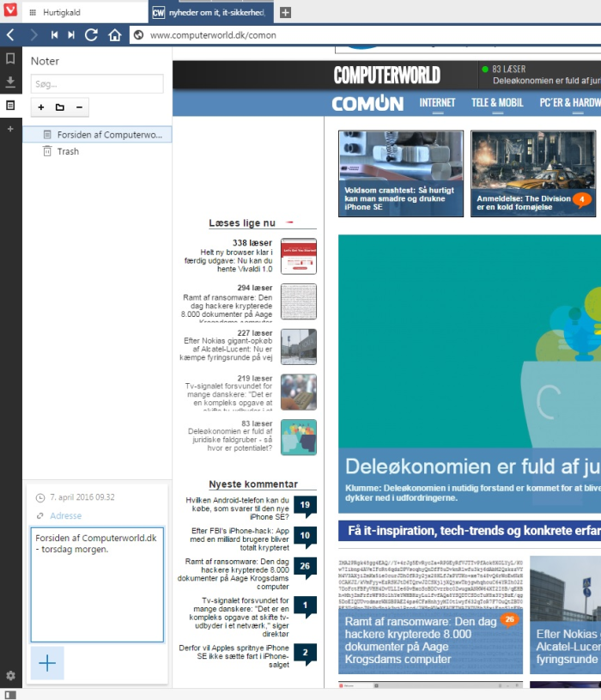Click the Deleøkonomien thumbnail in Læses lige nu
This screenshot has height=700, width=601.
tap(299, 437)
